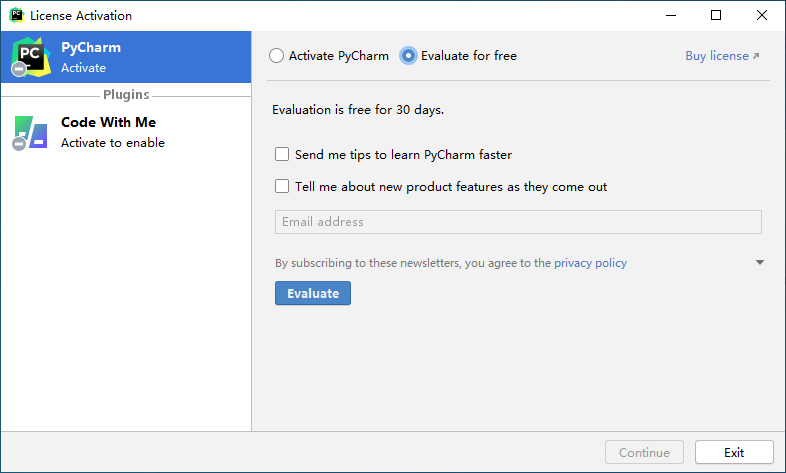Click the Exit button
This screenshot has height=473, width=786.
coord(734,452)
